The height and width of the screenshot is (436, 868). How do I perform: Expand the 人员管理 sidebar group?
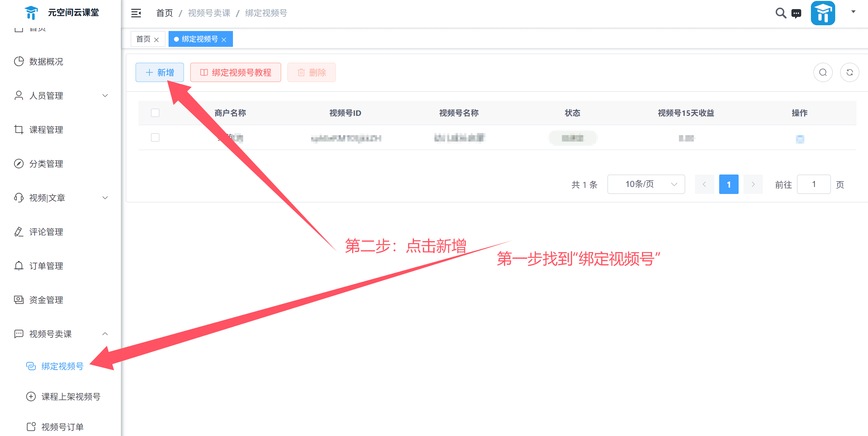coord(105,95)
